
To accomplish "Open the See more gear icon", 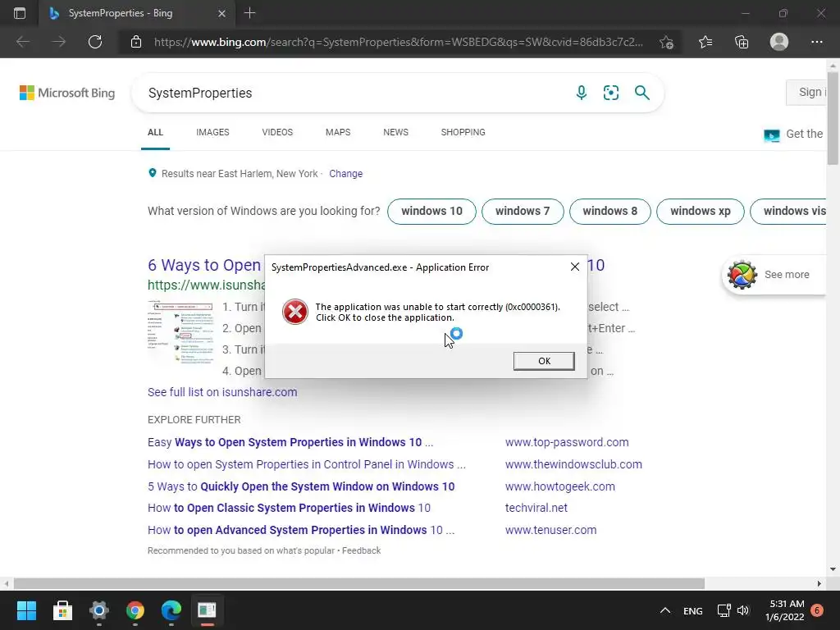I will [x=742, y=275].
